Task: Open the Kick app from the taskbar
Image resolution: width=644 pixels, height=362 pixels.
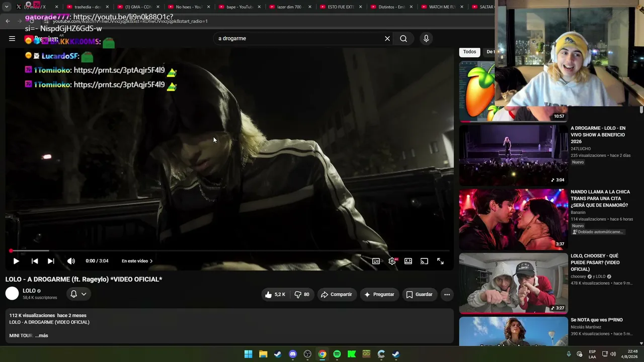Action: click(352, 354)
